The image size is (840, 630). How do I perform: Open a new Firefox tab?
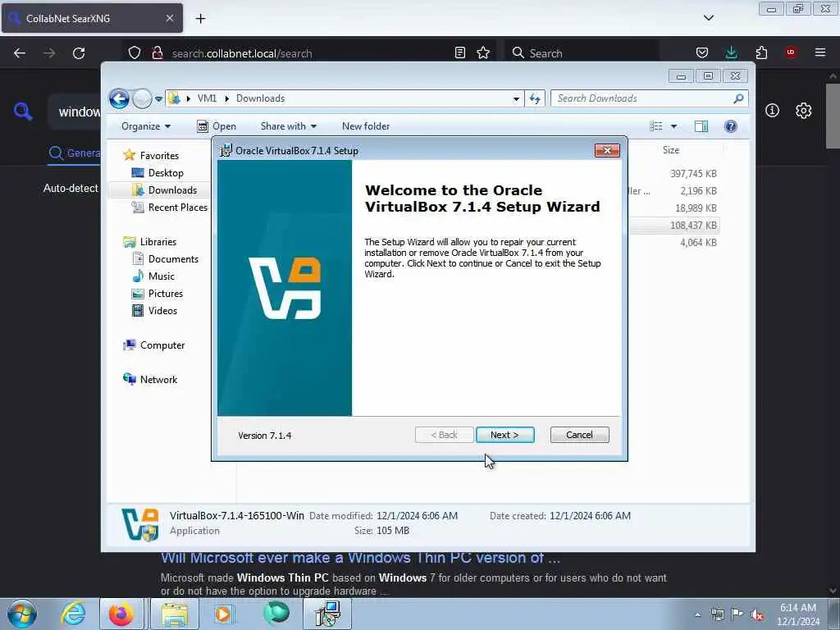[x=200, y=19]
